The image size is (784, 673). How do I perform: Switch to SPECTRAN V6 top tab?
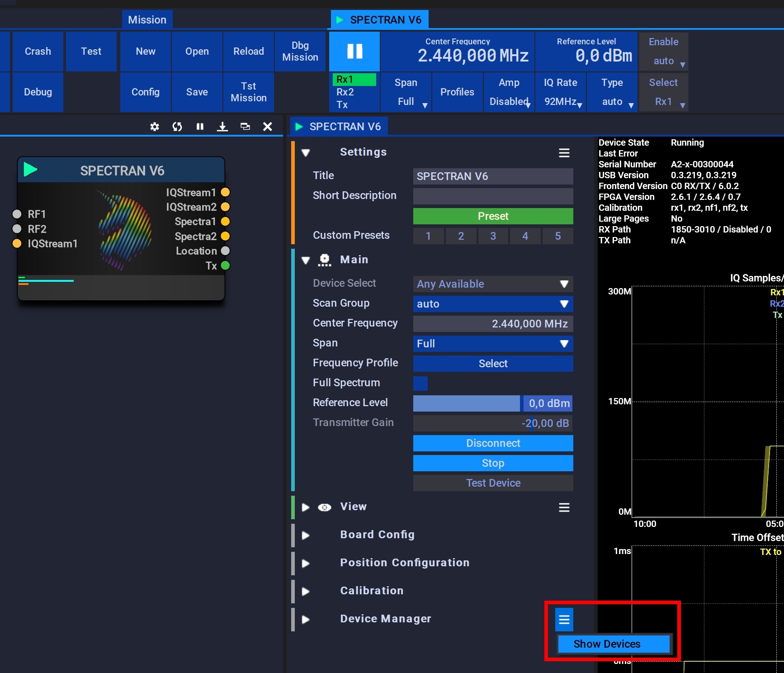pyautogui.click(x=380, y=19)
